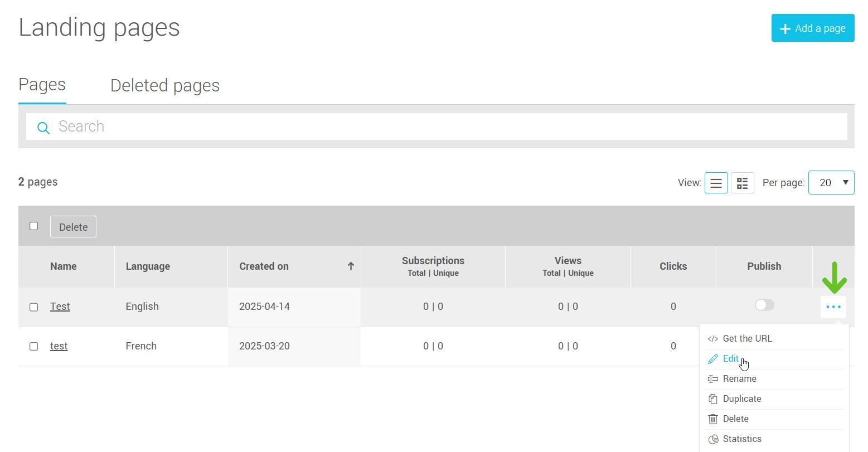The height and width of the screenshot is (452, 868).
Task: Choose Get the URL from the menu
Action: coord(746,339)
